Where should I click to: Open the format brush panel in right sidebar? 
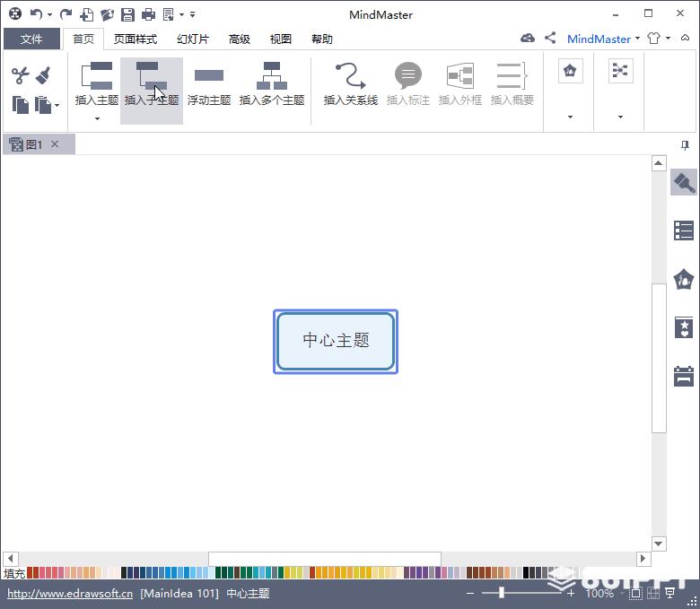[684, 182]
